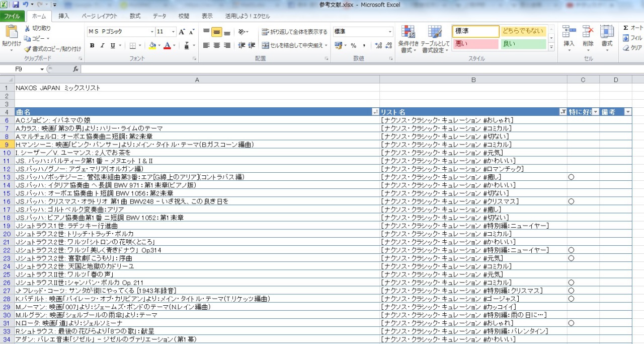
Task: Click the コピー copy button
Action: click(37, 38)
